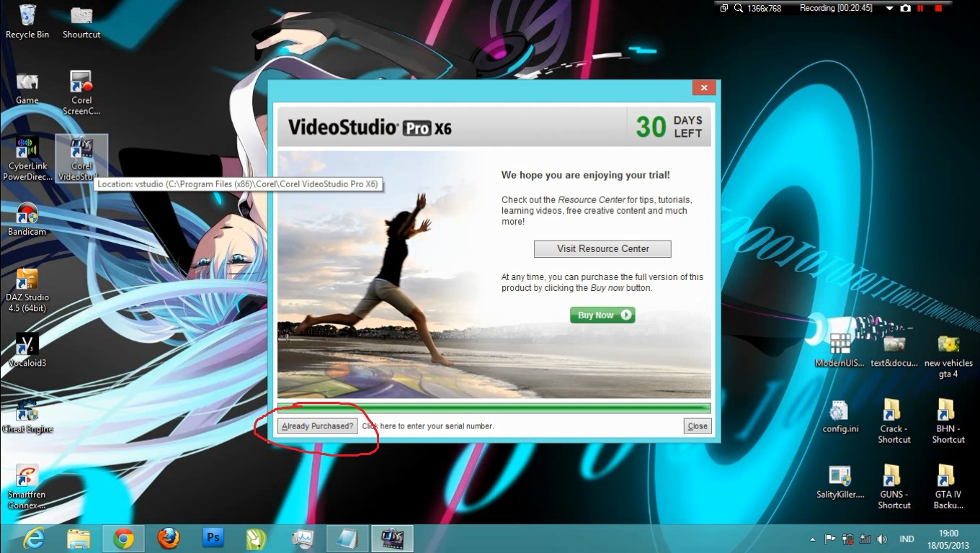Click the IND input language indicator
This screenshot has width=980, height=553.
click(906, 539)
